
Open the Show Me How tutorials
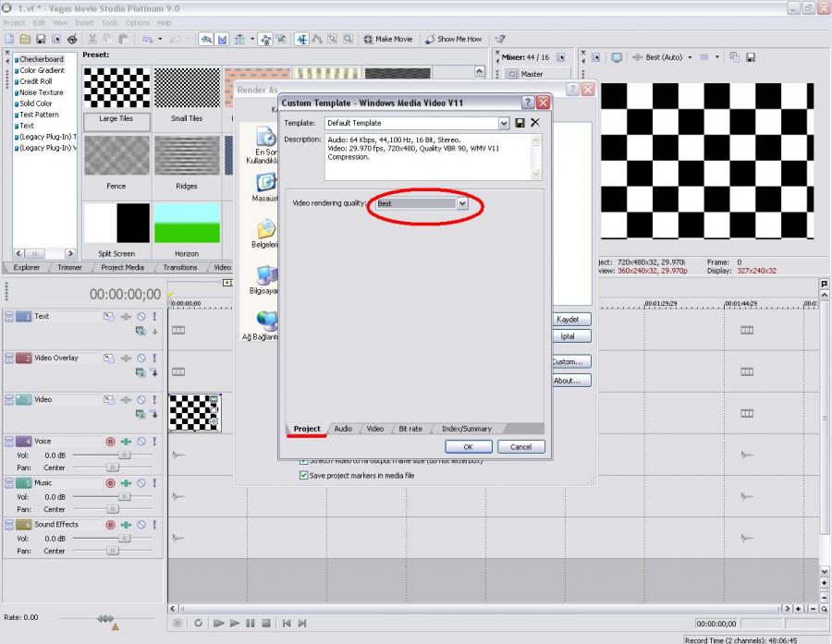pyautogui.click(x=453, y=39)
